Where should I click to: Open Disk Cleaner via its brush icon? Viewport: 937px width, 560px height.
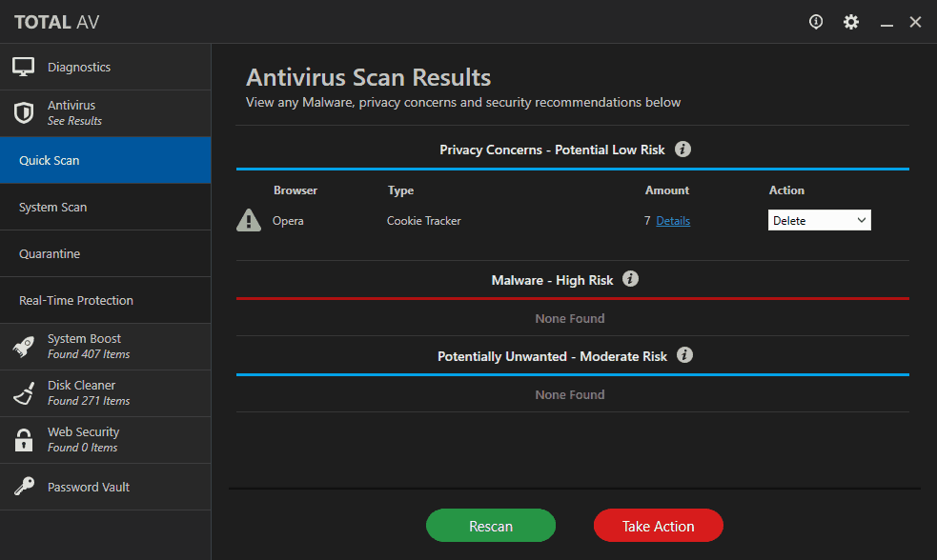[23, 393]
